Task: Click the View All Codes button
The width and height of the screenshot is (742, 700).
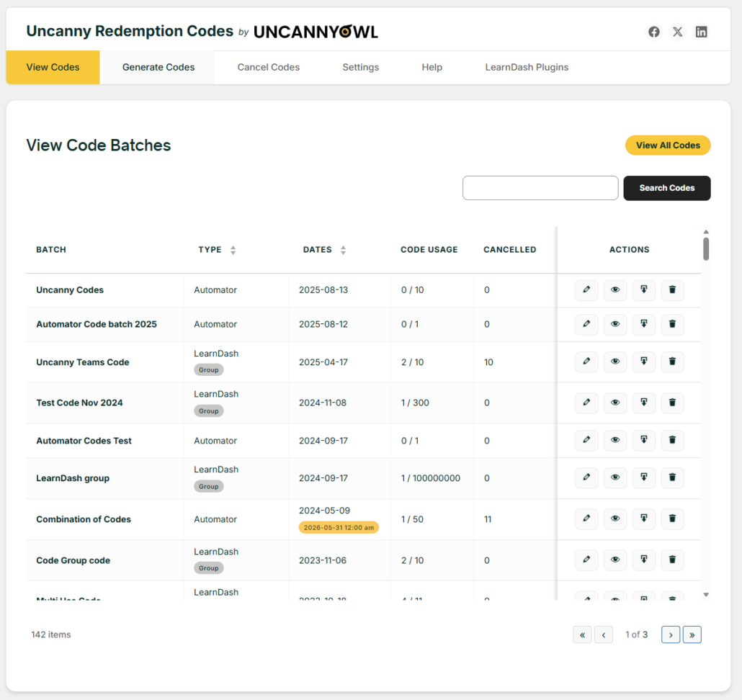Action: click(x=668, y=145)
